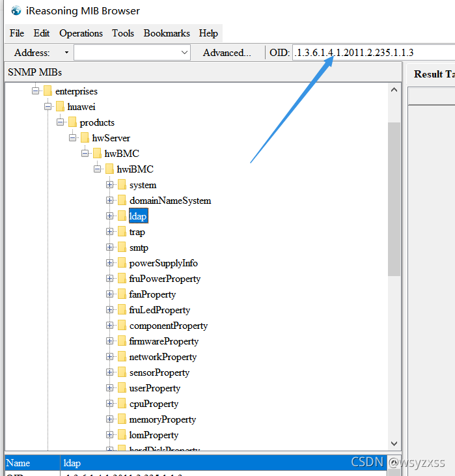Select the hwiBMC folder icon
This screenshot has height=476, width=455.
tap(109, 169)
